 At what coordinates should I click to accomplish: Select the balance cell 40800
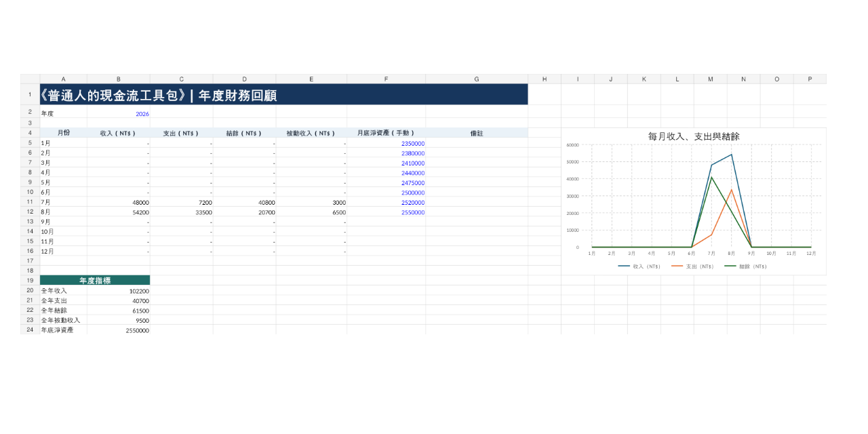tap(244, 203)
